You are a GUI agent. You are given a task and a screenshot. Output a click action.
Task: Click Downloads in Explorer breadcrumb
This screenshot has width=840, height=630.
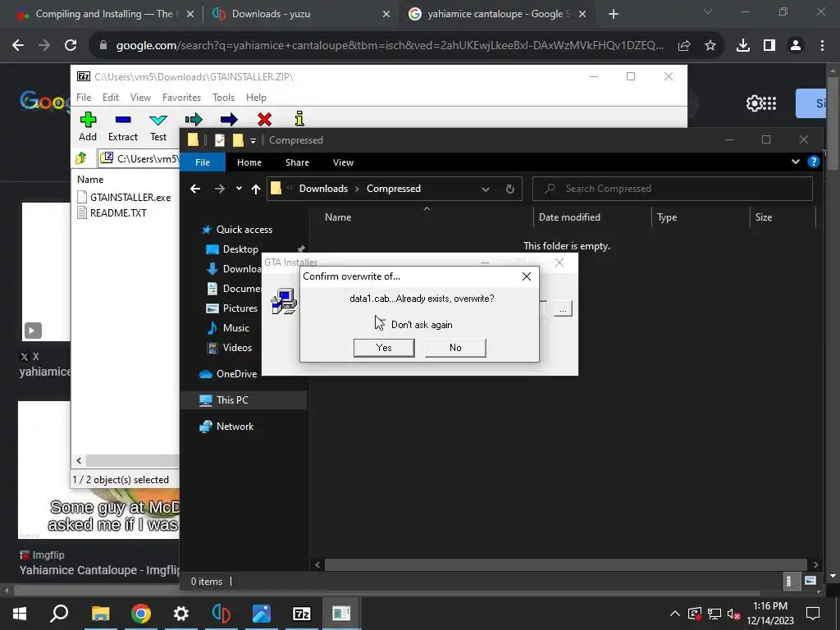[323, 189]
